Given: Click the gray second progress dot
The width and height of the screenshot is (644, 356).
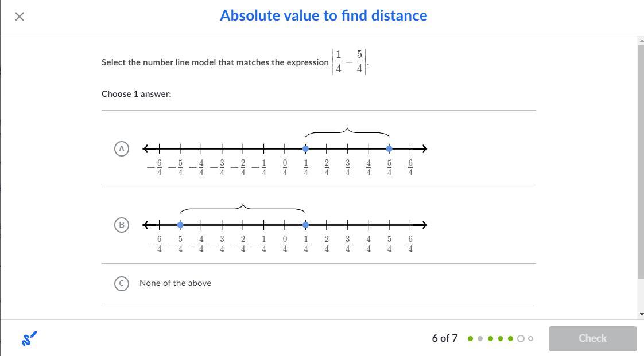Looking at the screenshot, I should click(480, 338).
